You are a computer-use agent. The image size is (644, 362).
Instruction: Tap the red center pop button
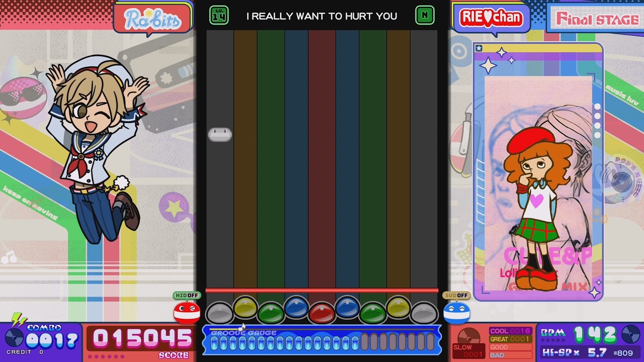[x=321, y=313]
